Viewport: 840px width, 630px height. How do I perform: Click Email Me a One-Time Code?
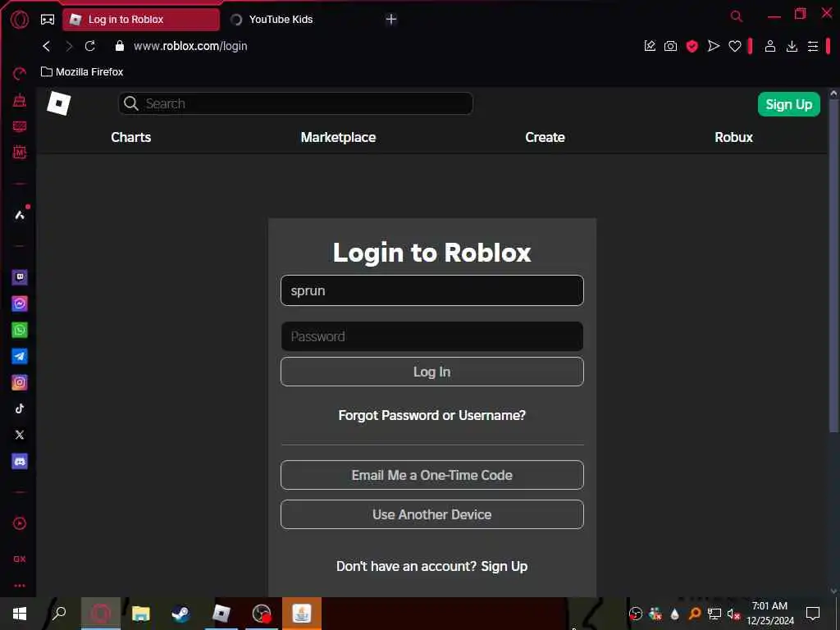coord(431,475)
